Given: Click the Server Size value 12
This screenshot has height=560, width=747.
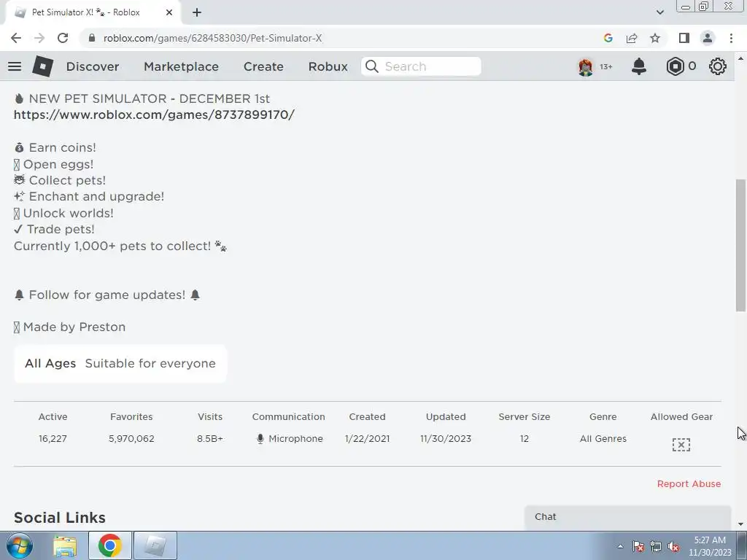Looking at the screenshot, I should click(525, 438).
